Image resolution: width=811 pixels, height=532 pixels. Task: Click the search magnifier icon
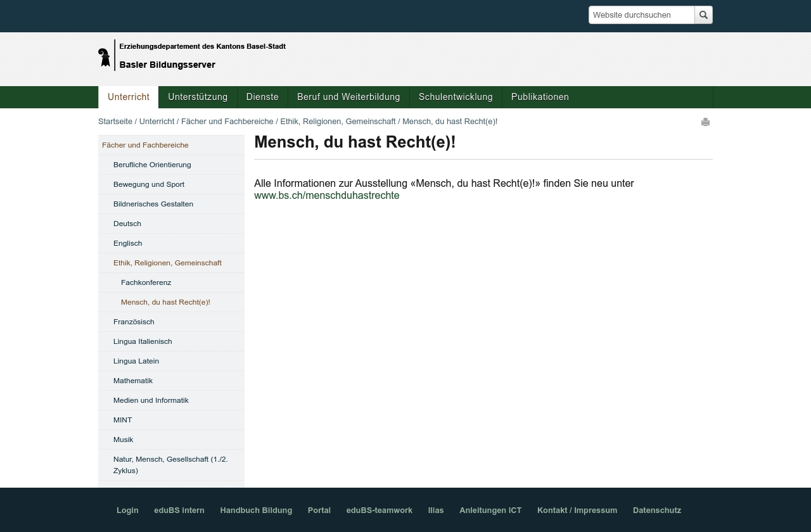coord(703,15)
